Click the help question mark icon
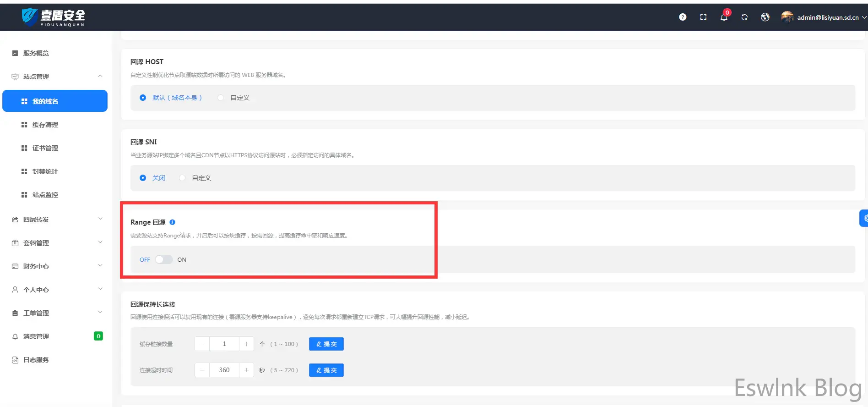Screen dimensions: 868x407 [683, 17]
